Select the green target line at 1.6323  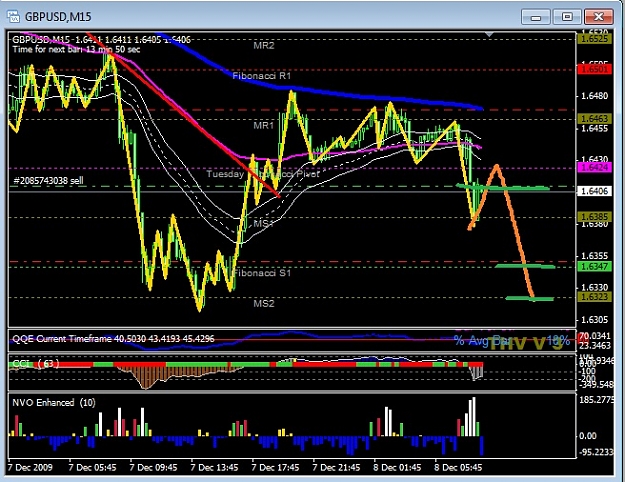pos(530,298)
